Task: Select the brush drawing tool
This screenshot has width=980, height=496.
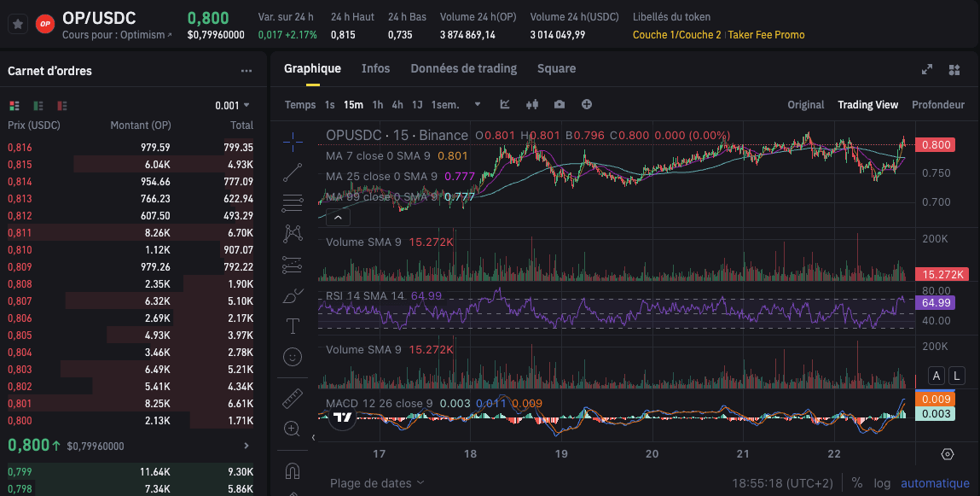Action: pyautogui.click(x=293, y=295)
